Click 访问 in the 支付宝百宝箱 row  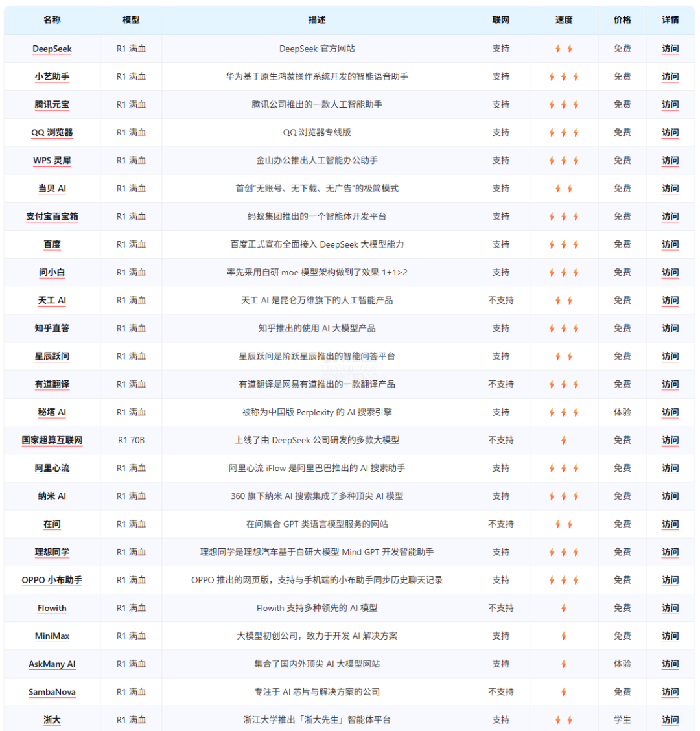[x=670, y=216]
